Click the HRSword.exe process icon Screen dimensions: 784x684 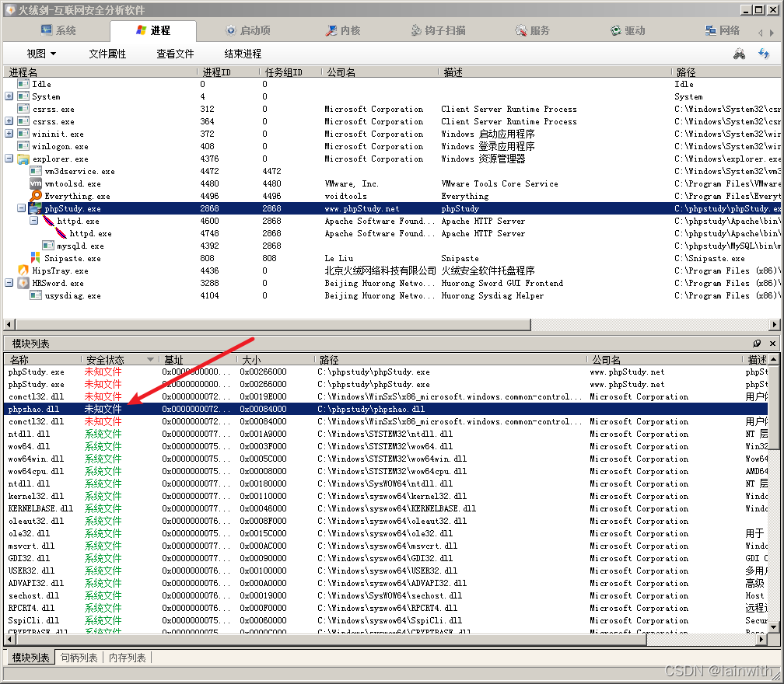[x=23, y=283]
